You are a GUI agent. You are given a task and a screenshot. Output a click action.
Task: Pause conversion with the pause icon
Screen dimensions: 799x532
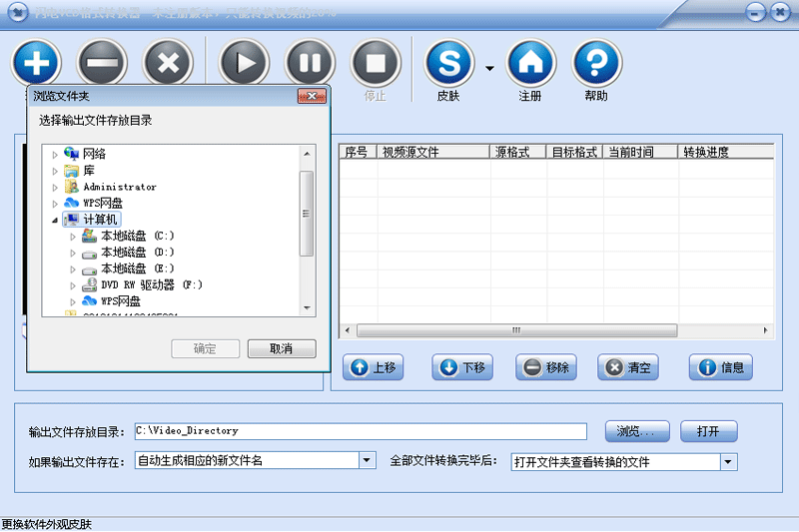pyautogui.click(x=310, y=63)
